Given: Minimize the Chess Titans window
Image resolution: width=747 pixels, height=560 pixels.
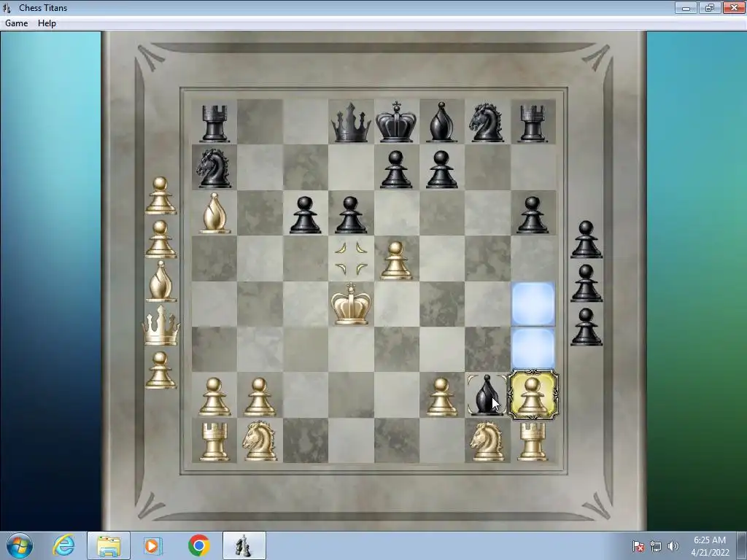Looking at the screenshot, I should pyautogui.click(x=686, y=7).
